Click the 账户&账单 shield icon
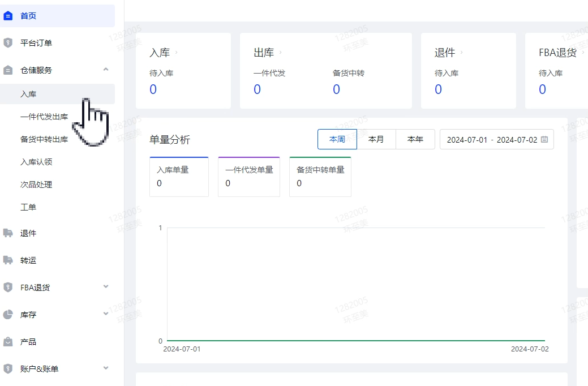 pyautogui.click(x=8, y=369)
